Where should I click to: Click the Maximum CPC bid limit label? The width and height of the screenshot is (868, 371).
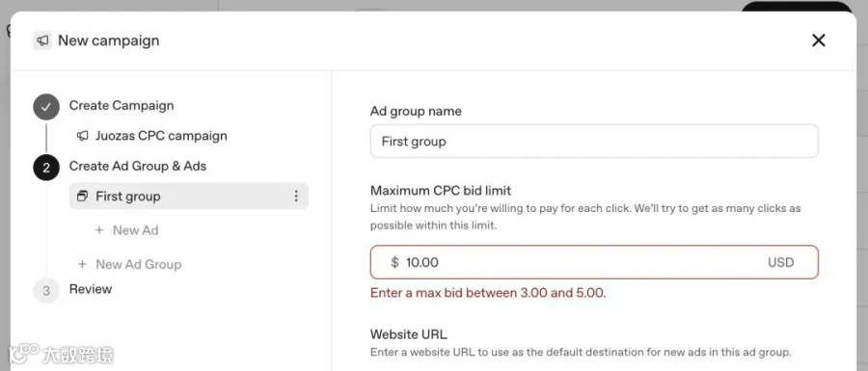441,191
